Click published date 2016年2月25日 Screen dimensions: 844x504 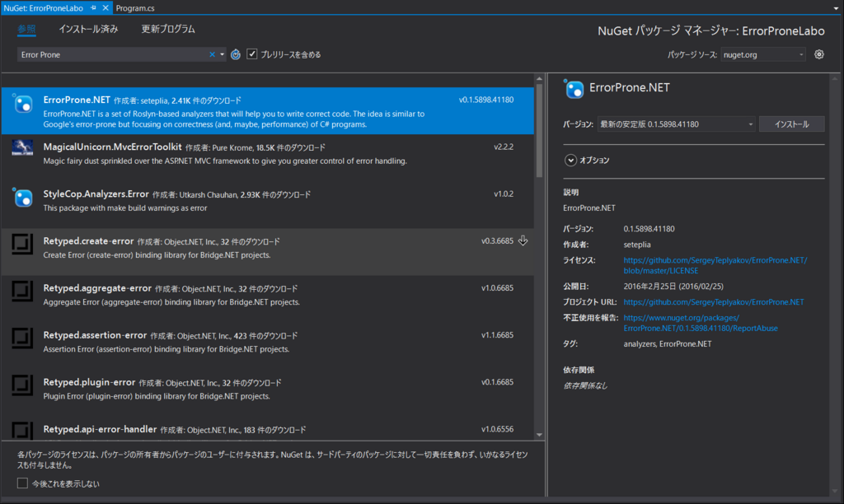673,286
